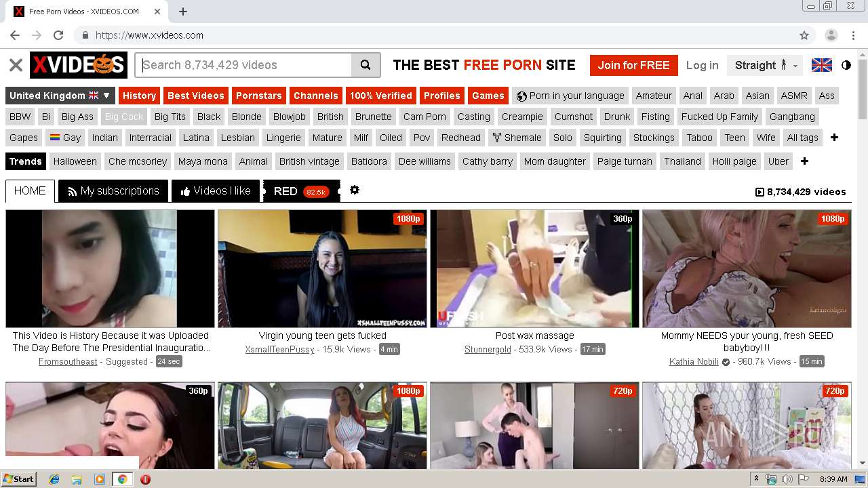
Task: View site security info via the padlock
Action: (85, 35)
